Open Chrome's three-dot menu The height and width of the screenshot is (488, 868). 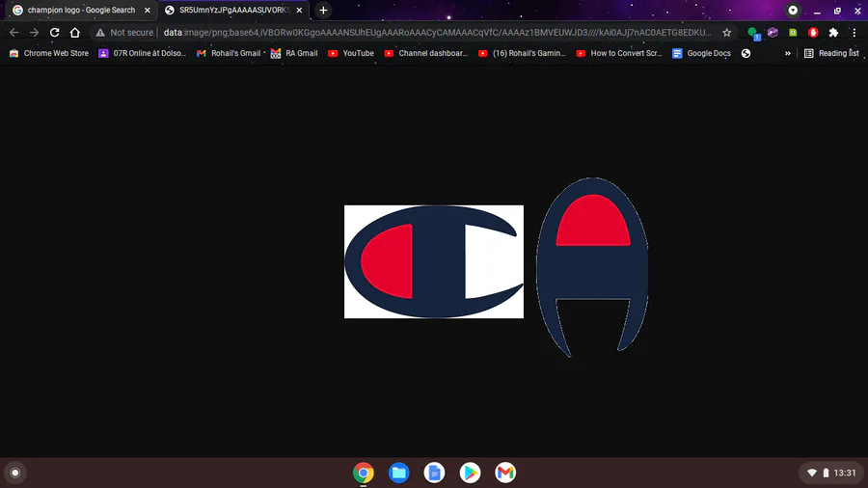(x=854, y=33)
